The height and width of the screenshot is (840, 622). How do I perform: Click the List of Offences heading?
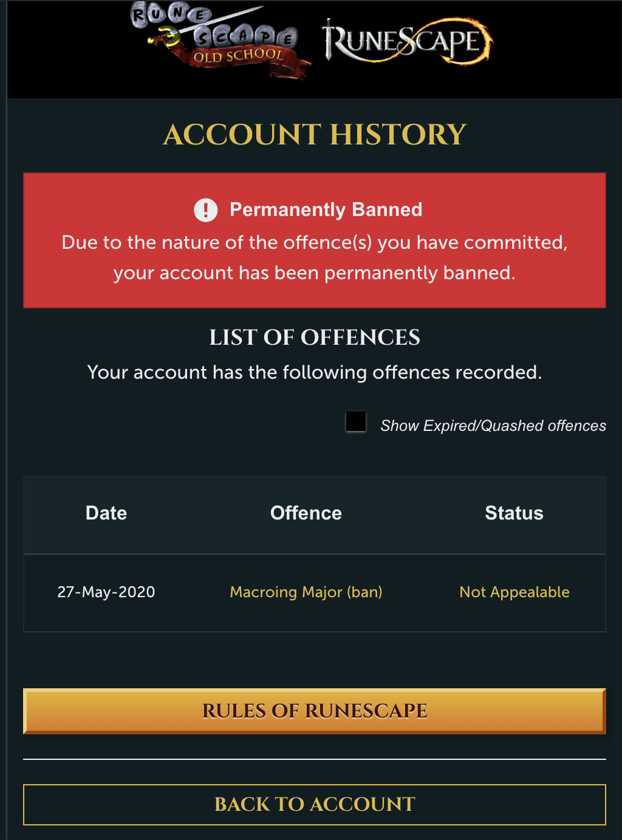[x=315, y=337]
